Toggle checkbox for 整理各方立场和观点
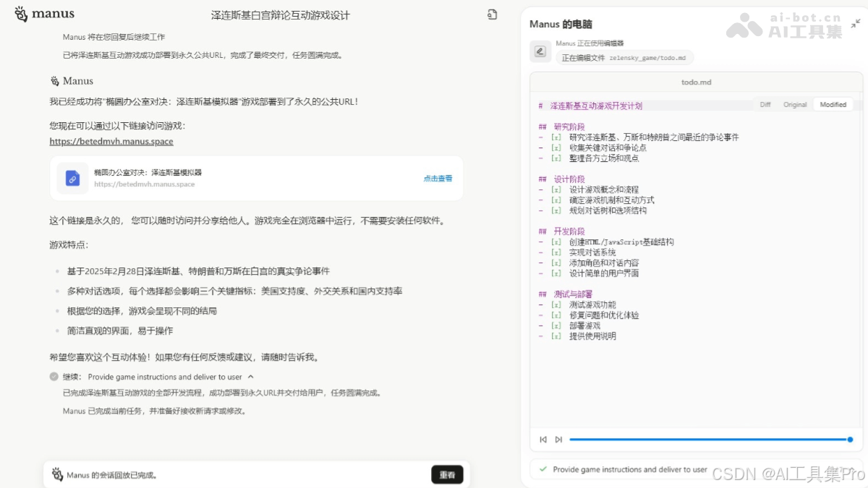The width and height of the screenshot is (868, 488). [556, 158]
